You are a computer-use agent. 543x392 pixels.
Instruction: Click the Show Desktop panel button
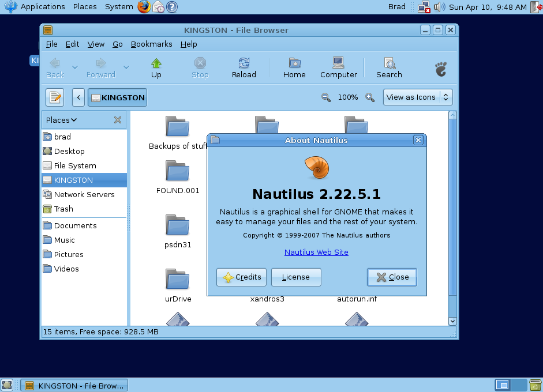7,385
